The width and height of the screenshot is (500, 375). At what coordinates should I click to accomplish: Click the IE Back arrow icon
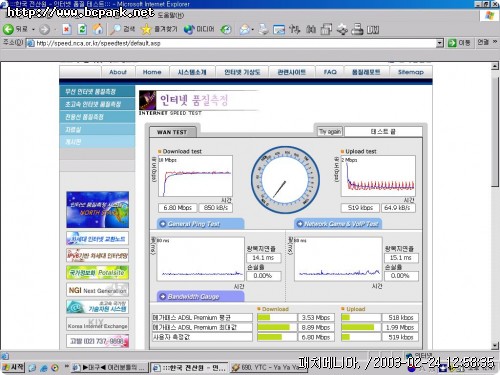8,29
